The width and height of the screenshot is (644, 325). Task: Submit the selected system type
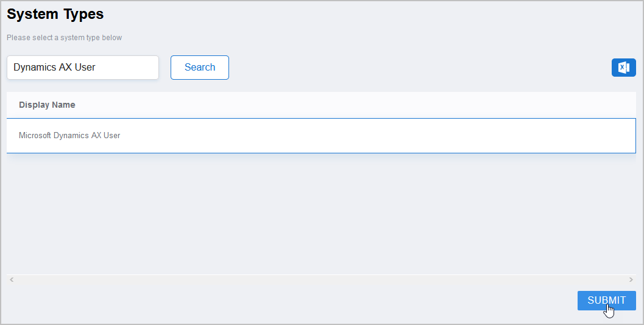tap(606, 301)
